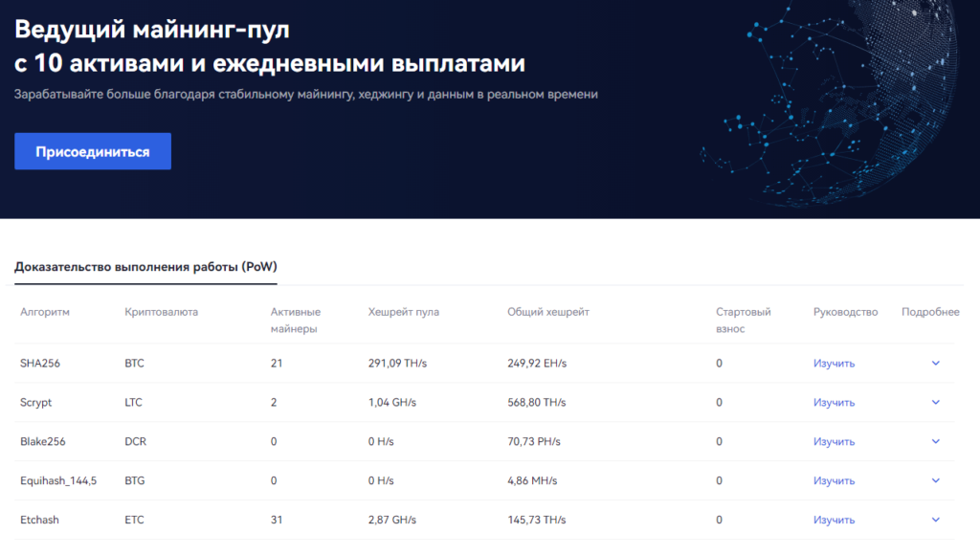980x555 pixels.
Task: Open the Изучить guide for LTC
Action: coord(835,403)
